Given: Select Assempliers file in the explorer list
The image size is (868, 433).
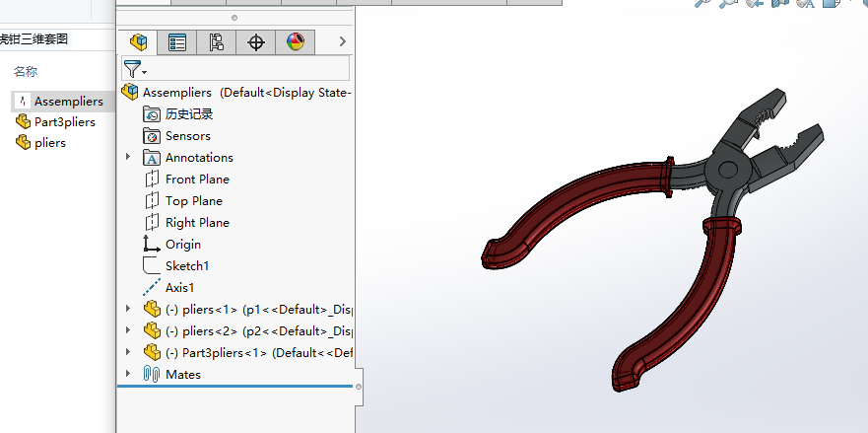Looking at the screenshot, I should coord(69,102).
